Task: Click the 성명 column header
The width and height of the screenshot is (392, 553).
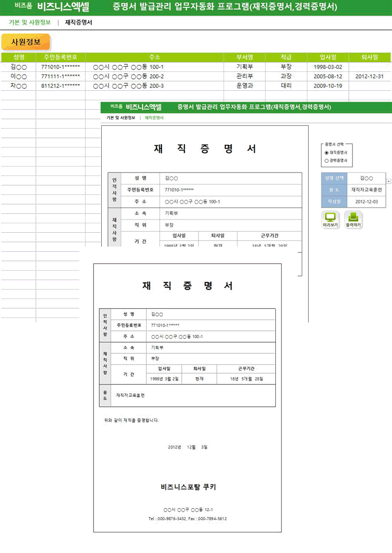Action: [x=19, y=57]
